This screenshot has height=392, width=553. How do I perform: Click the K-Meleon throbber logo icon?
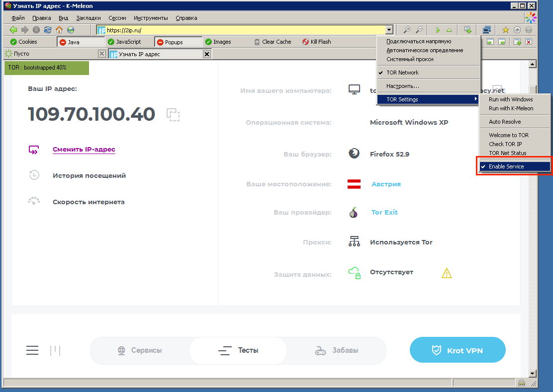(531, 17)
